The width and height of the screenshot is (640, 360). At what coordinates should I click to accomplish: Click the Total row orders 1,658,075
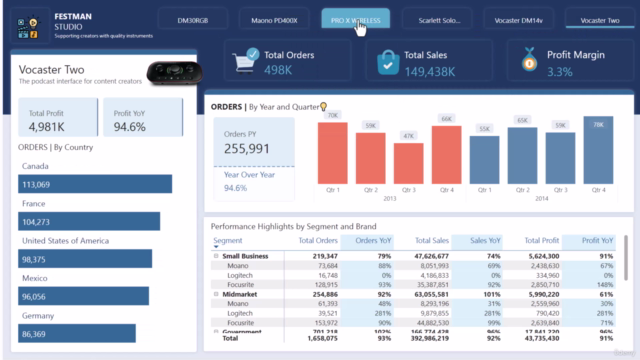[322, 338]
